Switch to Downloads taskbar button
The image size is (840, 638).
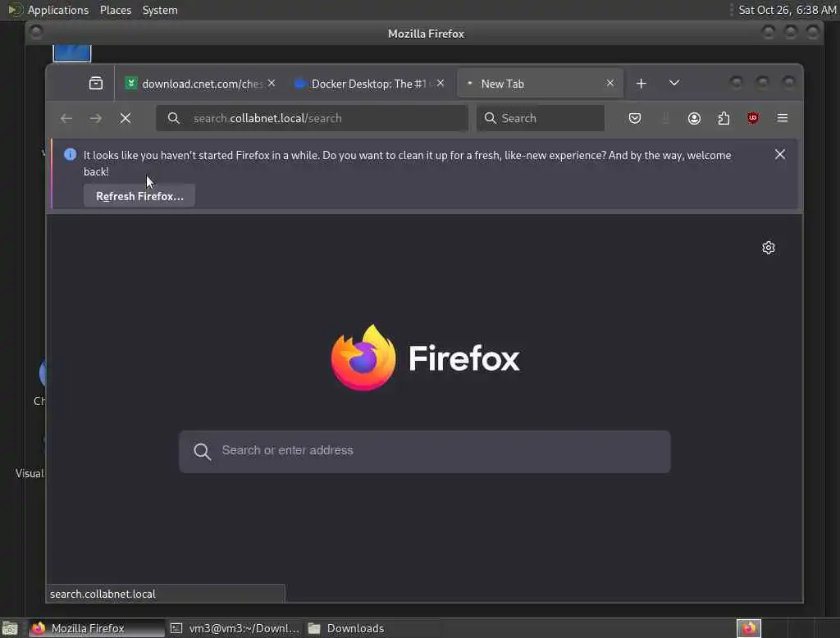[372, 628]
